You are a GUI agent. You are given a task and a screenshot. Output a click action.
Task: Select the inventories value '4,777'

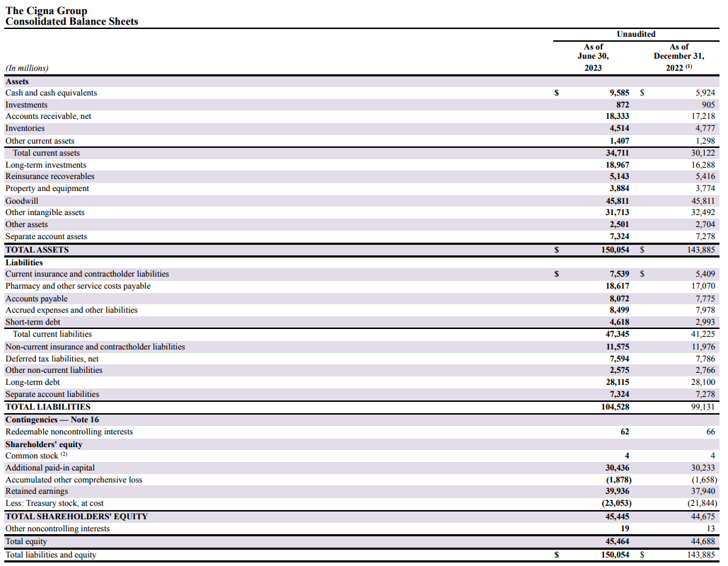[x=705, y=128]
